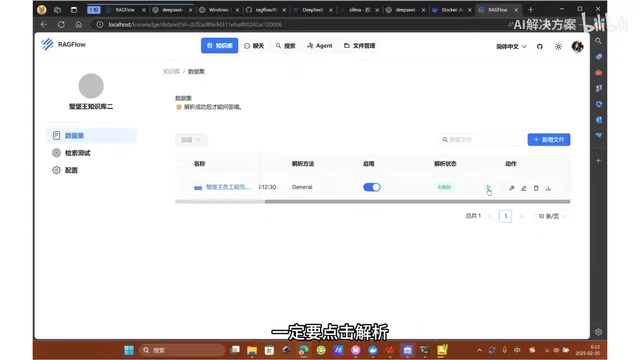Switch to the Agent top navigation tab
Image resolution: width=640 pixels, height=360 pixels.
click(320, 46)
